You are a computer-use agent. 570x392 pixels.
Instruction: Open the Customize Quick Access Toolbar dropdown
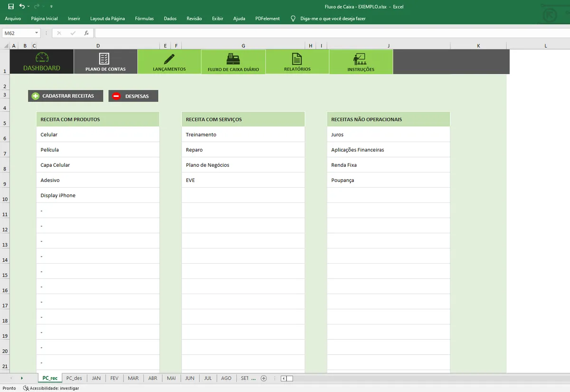coord(51,7)
